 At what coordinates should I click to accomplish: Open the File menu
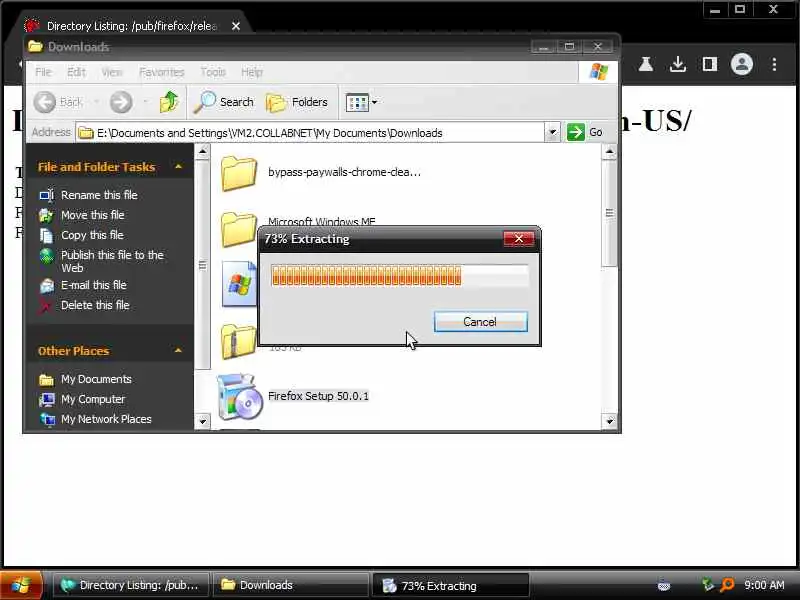43,72
